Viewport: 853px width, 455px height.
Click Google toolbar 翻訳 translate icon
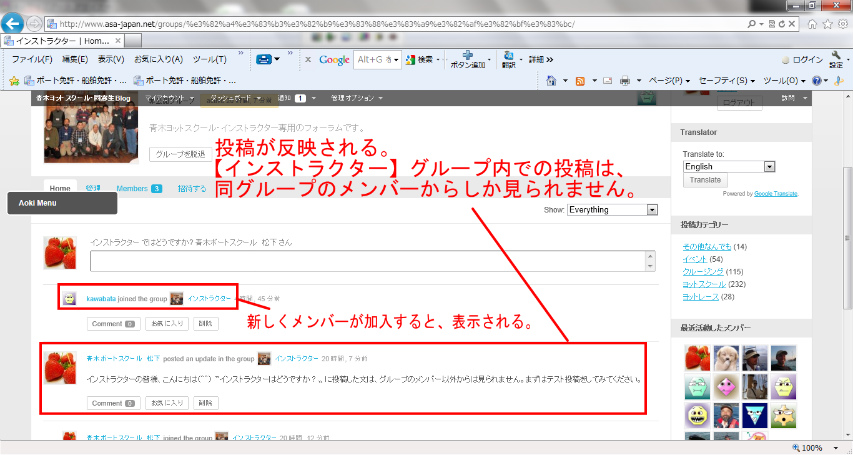coord(509,59)
